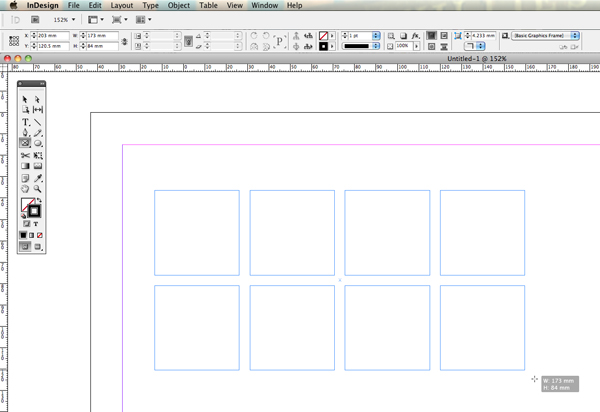Expand the stroke swatch arrow in control panel
Image resolution: width=600 pixels, height=412 pixels.
pos(332,46)
